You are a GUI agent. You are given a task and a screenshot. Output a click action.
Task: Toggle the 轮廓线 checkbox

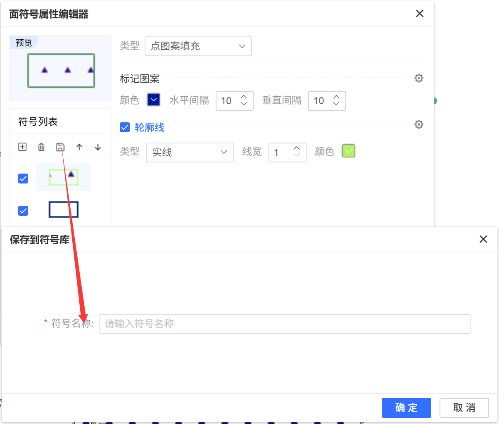[125, 127]
